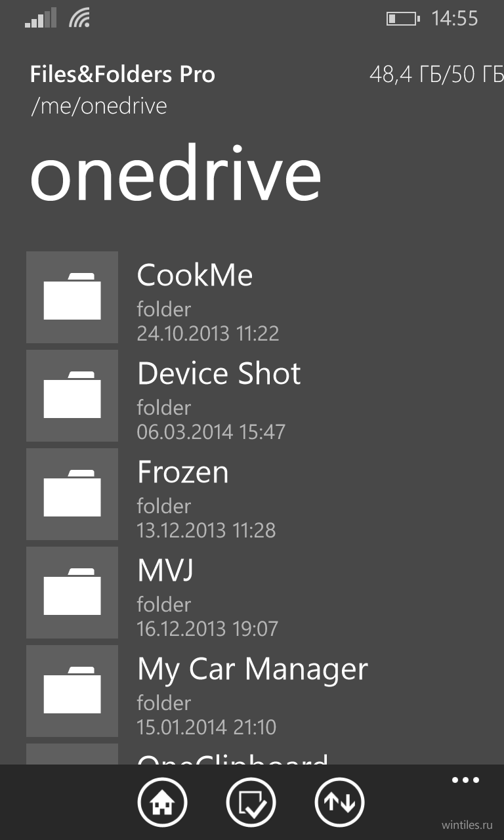Tap the /me/onedrive path breadcrumb
The width and height of the screenshot is (504, 840).
(x=99, y=106)
